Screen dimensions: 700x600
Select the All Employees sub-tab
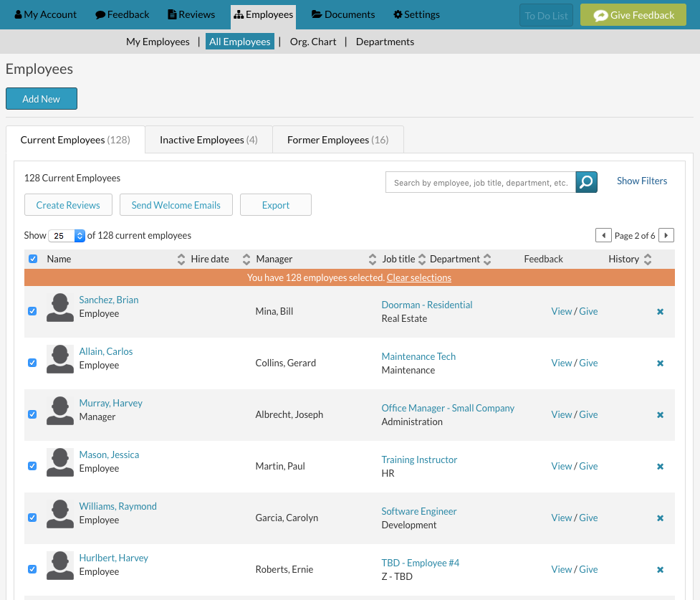(x=240, y=42)
